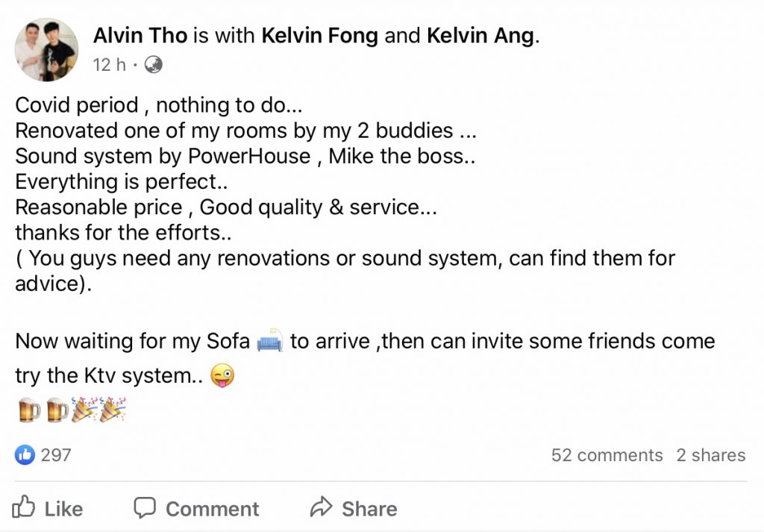The image size is (764, 532).
Task: Click the winking tongue face emoji
Action: point(222,375)
